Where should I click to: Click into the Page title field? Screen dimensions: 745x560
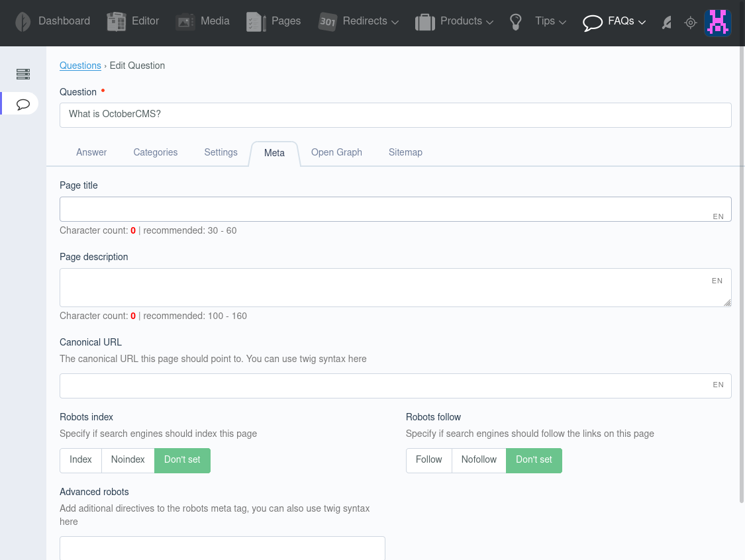point(395,209)
